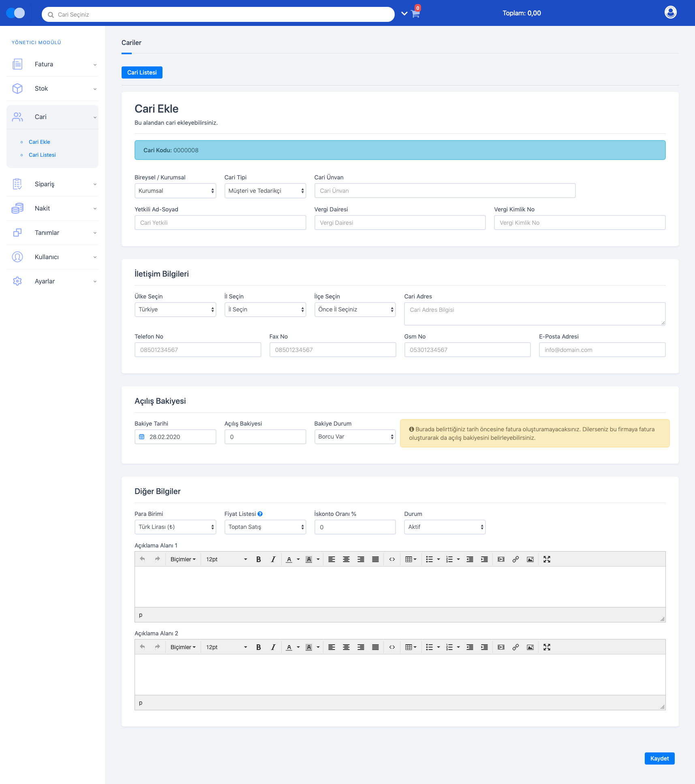Viewport: 695px width, 784px height.
Task: Open Bireysel / Kurumsal dropdown
Action: coord(175,191)
